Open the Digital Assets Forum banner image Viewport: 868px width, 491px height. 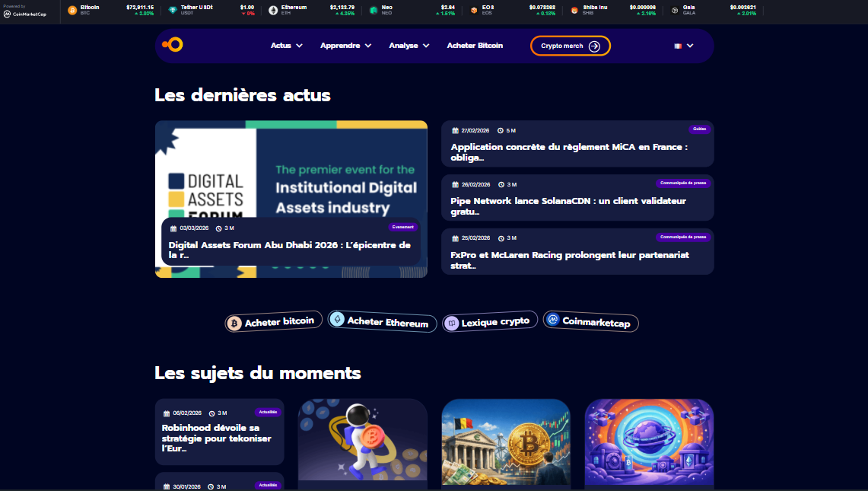click(291, 167)
